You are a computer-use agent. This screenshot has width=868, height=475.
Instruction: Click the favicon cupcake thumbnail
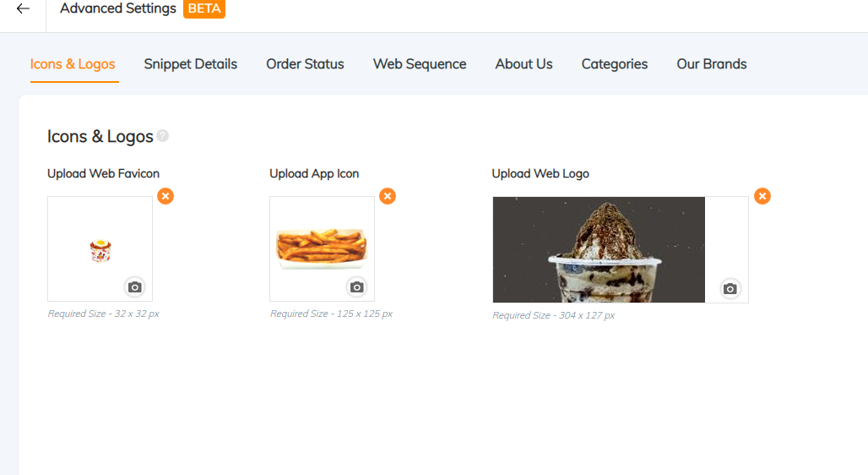pos(100,250)
